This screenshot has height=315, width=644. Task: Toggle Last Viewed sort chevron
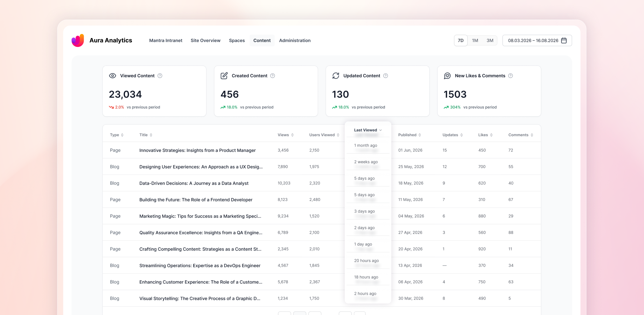[x=381, y=130]
